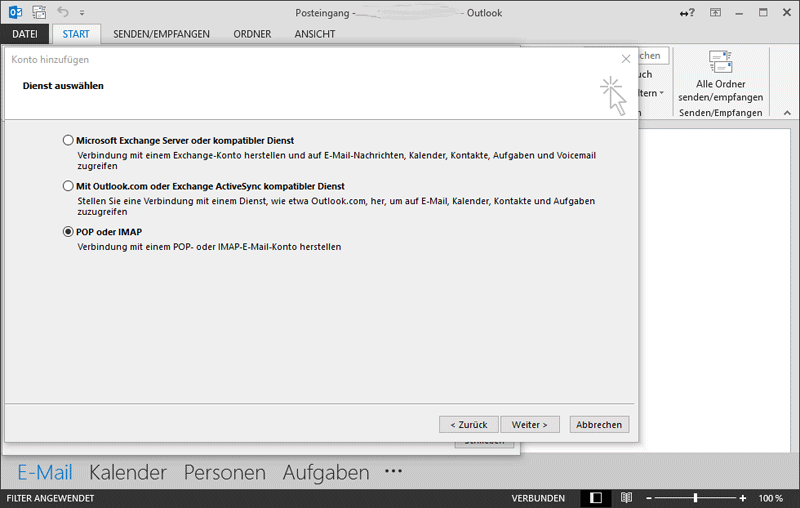
Task: Select Microsoft Exchange Server radio option
Action: coord(68,141)
